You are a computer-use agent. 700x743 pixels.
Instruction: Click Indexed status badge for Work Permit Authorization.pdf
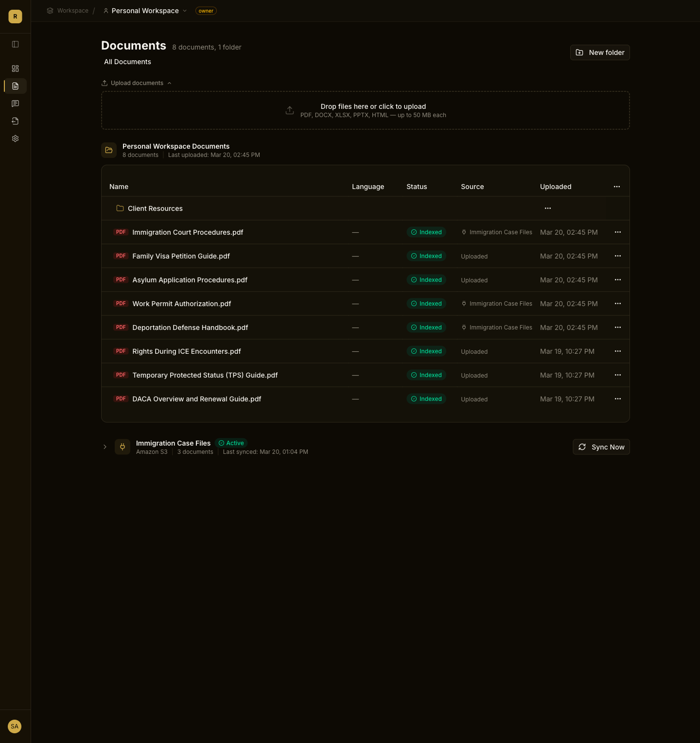click(x=426, y=304)
